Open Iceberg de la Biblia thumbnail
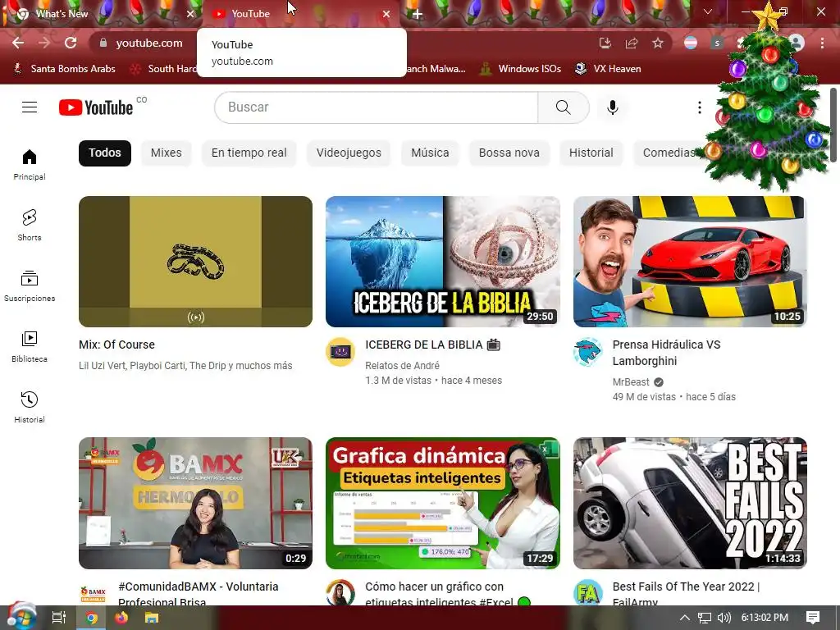840x630 pixels. pyautogui.click(x=443, y=262)
